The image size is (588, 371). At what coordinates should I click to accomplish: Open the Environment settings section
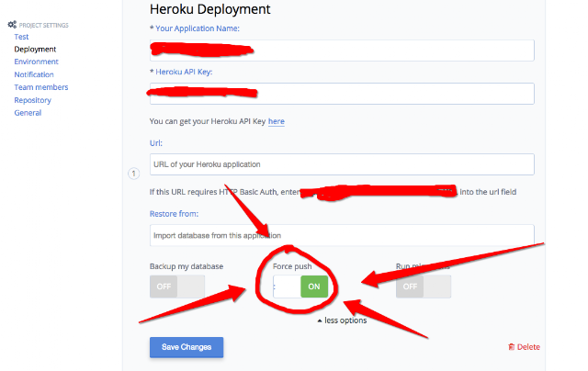coord(36,62)
